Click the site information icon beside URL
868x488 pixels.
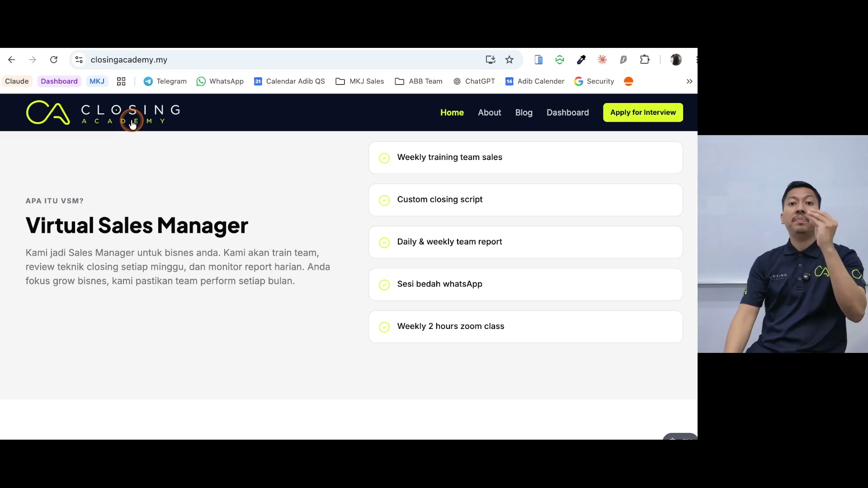(79, 60)
